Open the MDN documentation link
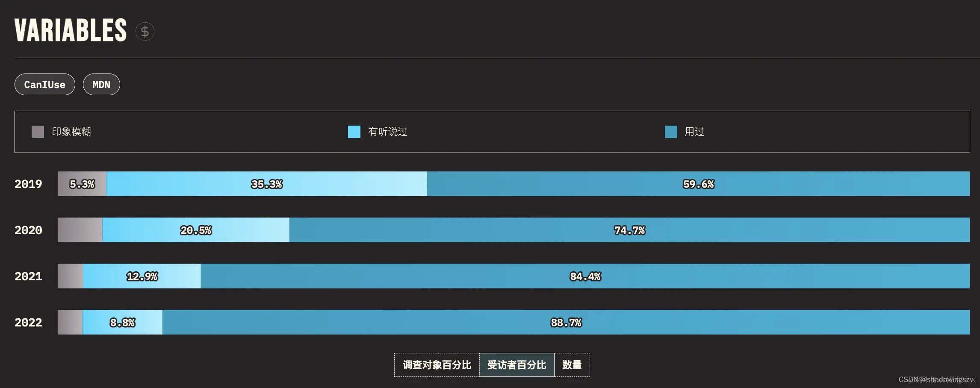Image resolution: width=980 pixels, height=388 pixels. 101,84
